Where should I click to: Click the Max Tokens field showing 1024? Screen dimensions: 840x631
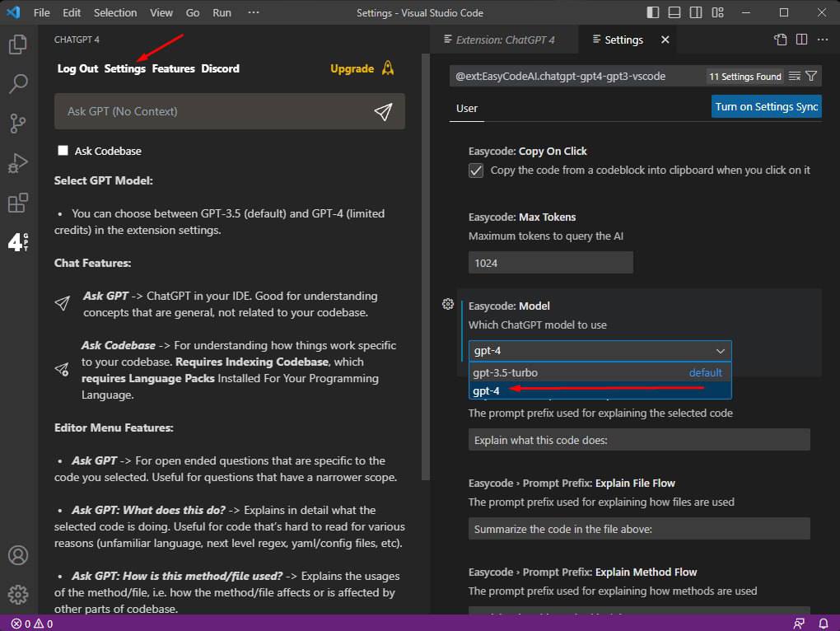pyautogui.click(x=551, y=263)
